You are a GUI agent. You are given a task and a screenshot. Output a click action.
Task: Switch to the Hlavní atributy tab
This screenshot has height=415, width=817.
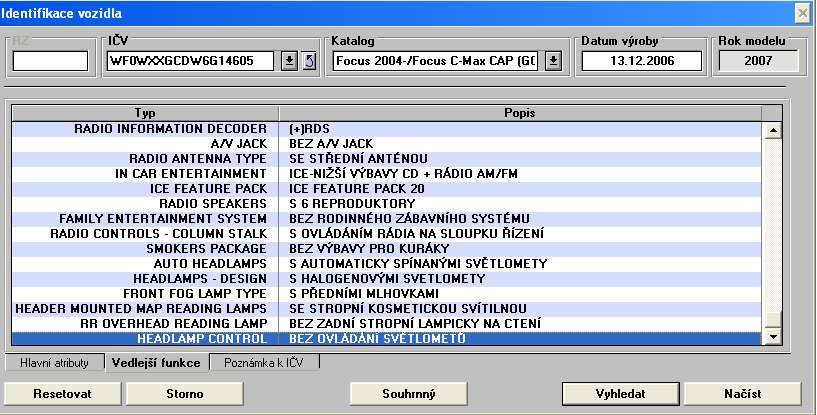[x=55, y=362]
